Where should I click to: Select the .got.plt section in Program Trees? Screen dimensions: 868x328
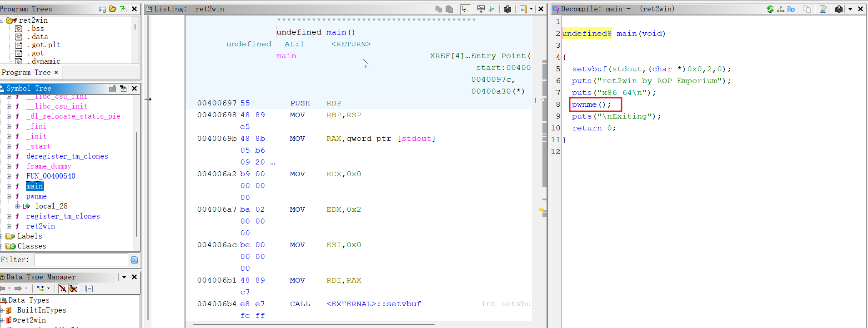pyautogui.click(x=43, y=45)
